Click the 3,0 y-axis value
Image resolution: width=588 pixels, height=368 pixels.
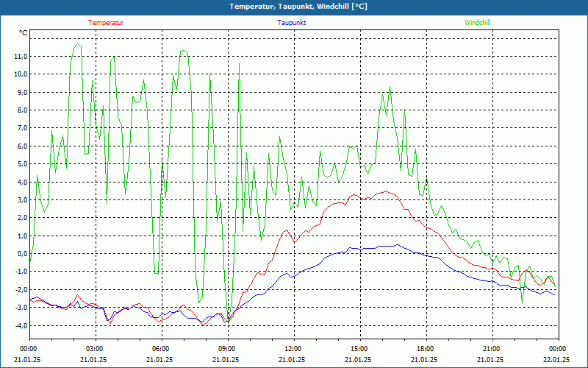[x=22, y=199]
